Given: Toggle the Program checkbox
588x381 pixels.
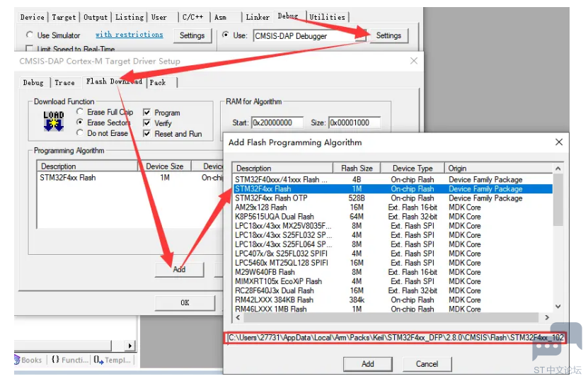Looking at the screenshot, I should (x=147, y=113).
